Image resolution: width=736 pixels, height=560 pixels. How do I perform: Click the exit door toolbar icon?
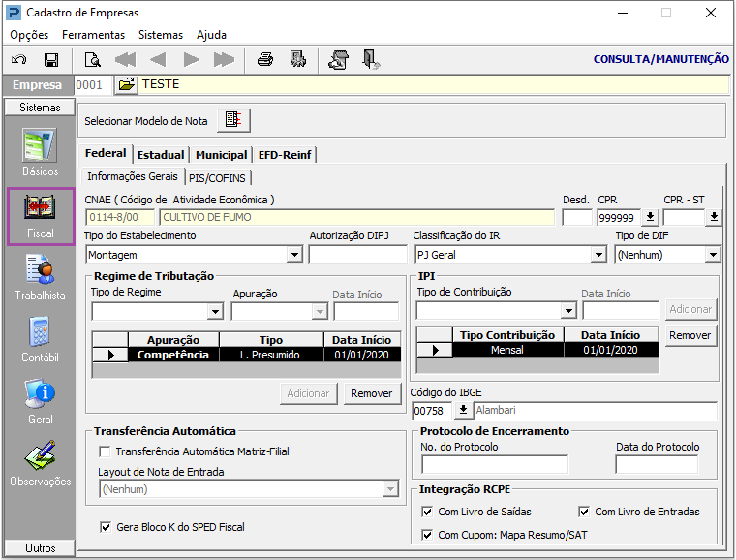coord(371,60)
